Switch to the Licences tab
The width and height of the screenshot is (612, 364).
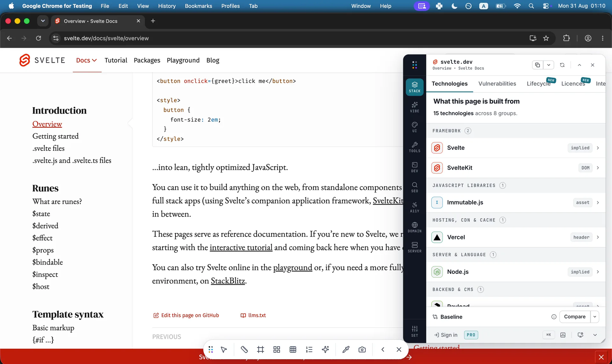click(573, 84)
